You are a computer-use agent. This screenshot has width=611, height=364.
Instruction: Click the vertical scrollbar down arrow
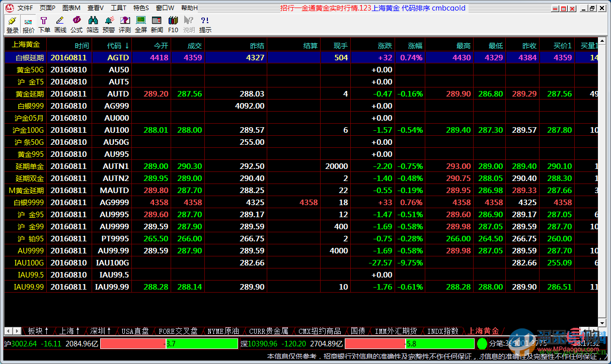tap(602, 322)
